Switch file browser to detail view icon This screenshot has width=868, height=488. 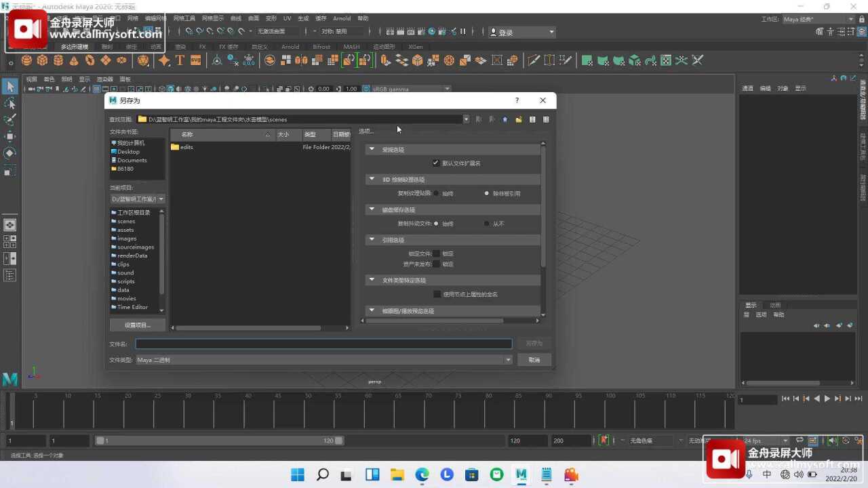click(x=546, y=119)
